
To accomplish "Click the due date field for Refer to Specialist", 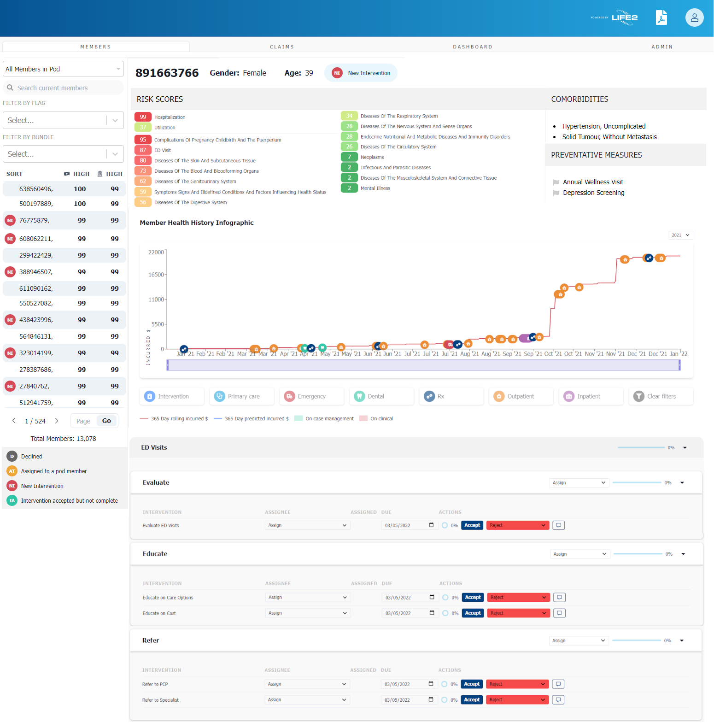I will (x=409, y=699).
